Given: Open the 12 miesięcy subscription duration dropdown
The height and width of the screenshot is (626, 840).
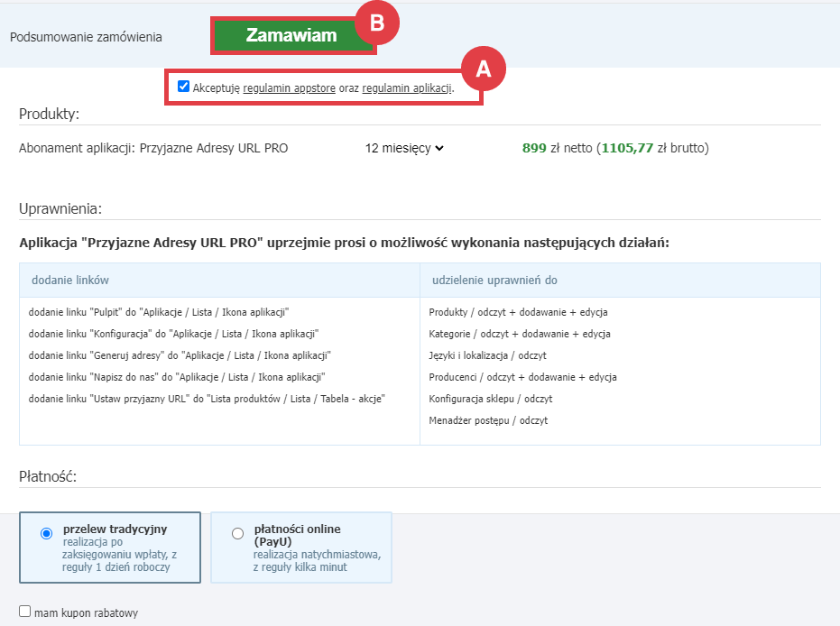Looking at the screenshot, I should 401,146.
